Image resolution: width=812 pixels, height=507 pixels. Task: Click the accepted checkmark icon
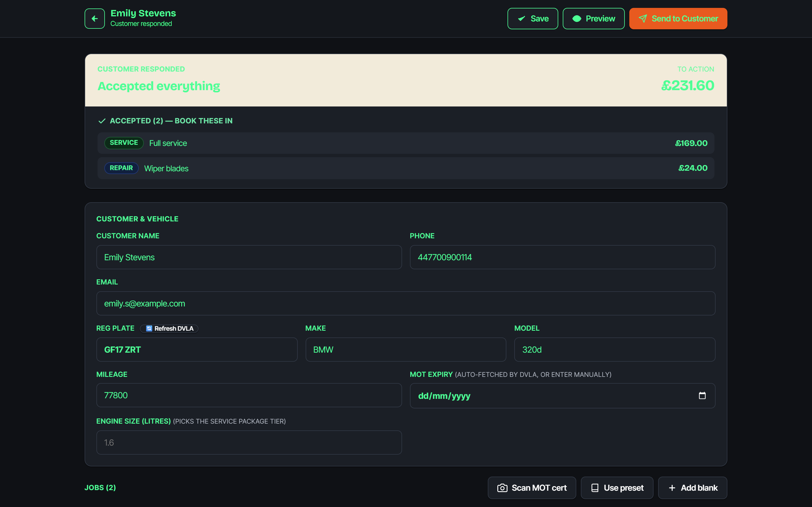102,121
